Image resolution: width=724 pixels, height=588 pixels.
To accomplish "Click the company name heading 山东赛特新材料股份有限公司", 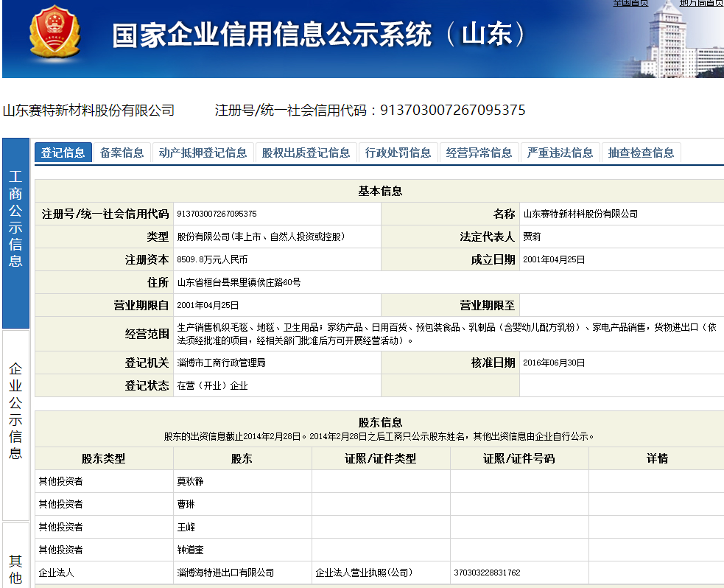I will click(89, 111).
